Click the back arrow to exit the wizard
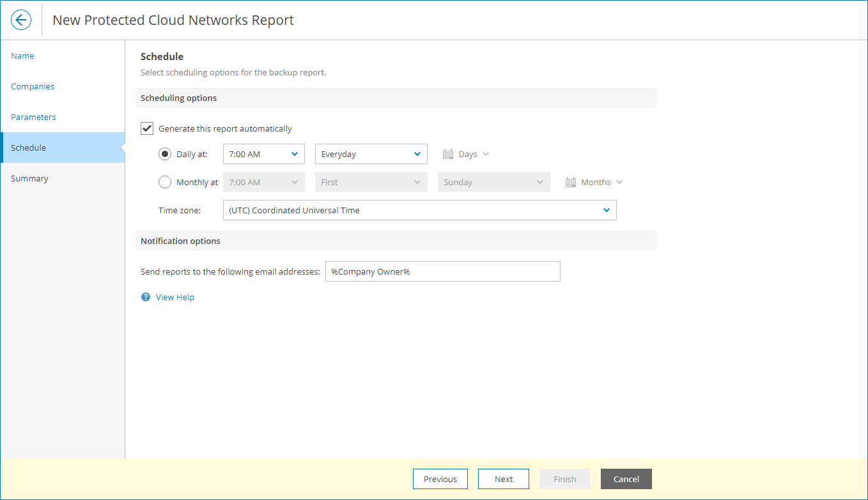This screenshot has width=868, height=500. 20,19
